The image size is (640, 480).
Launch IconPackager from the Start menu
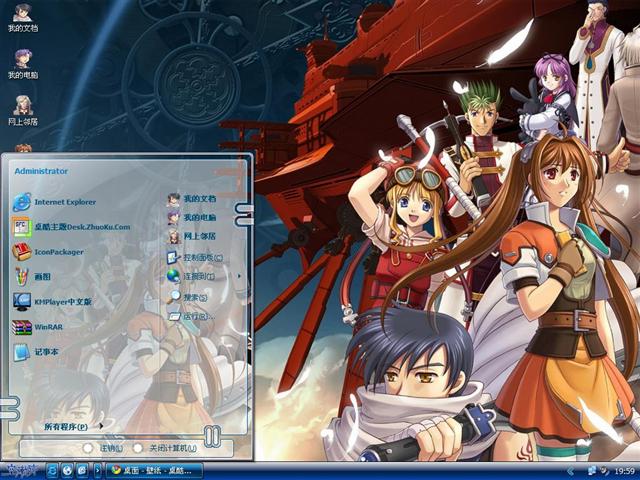(x=48, y=252)
